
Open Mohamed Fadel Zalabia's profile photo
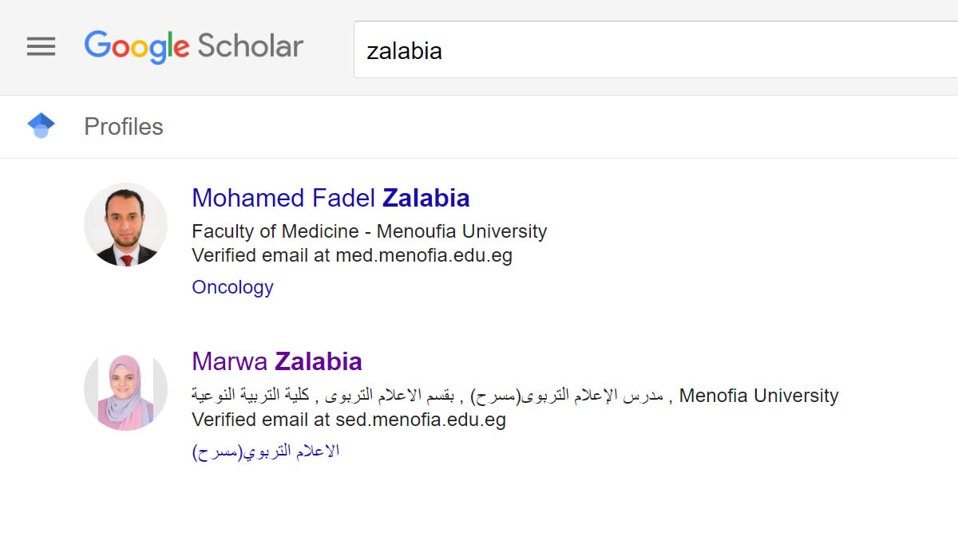point(125,224)
